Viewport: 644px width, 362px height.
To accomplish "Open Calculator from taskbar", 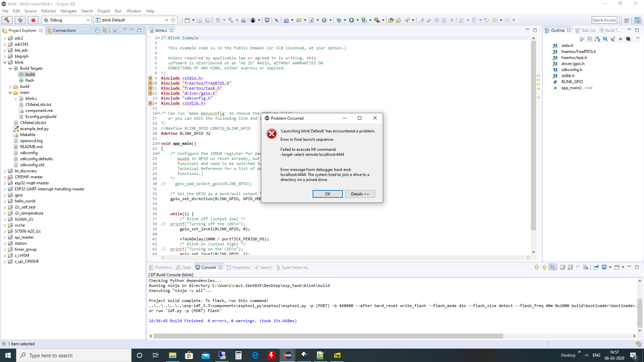I will [x=238, y=355].
